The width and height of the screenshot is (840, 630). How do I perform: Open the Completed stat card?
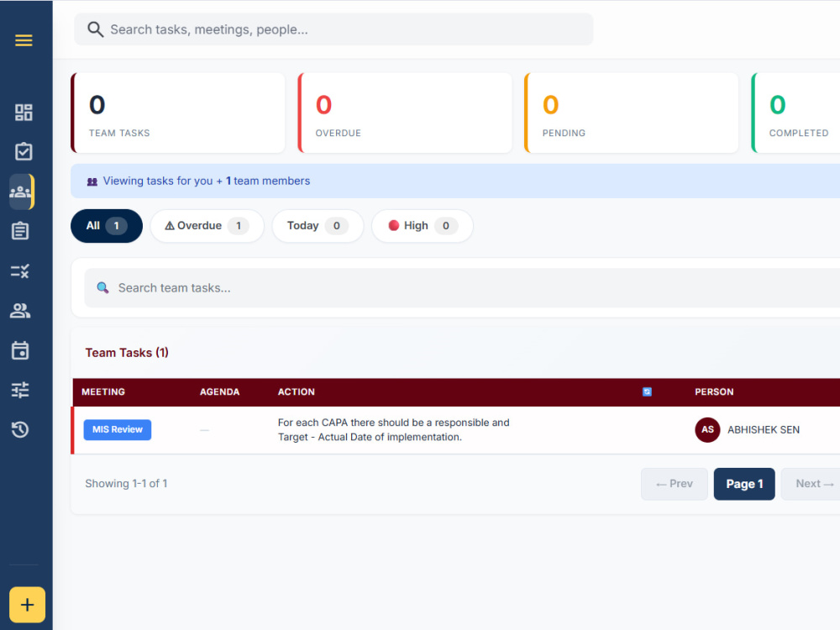coord(796,113)
